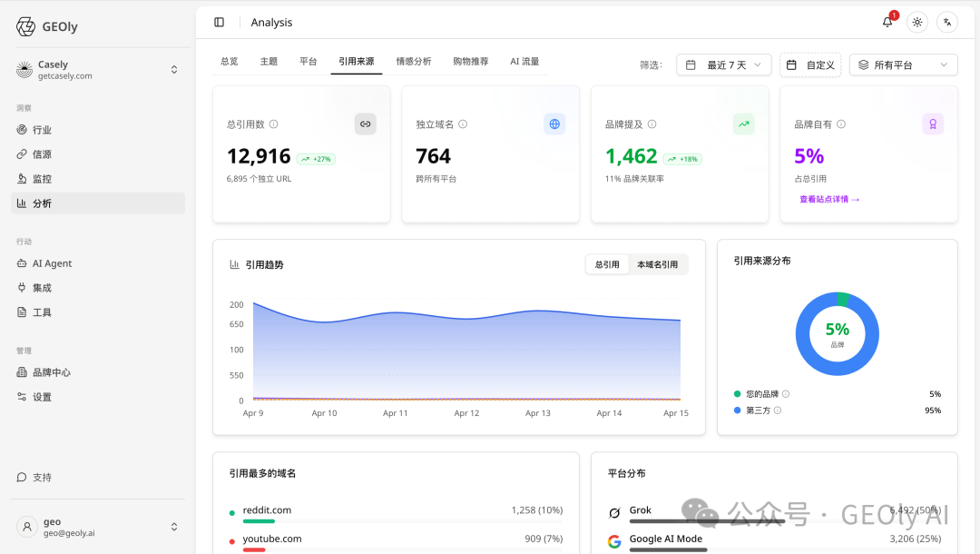Click reddit.com in the domain list

click(x=267, y=510)
